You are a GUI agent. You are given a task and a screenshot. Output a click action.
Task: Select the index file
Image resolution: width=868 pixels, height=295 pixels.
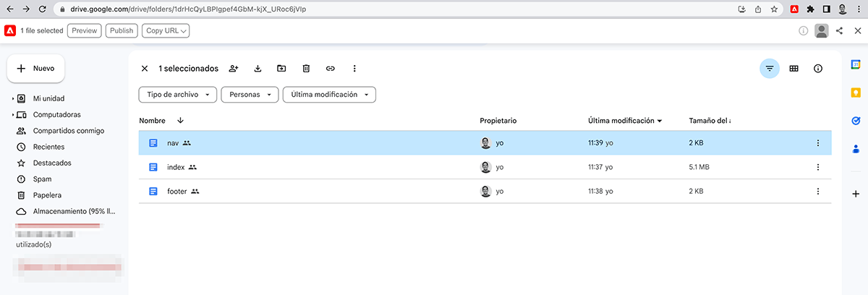(485, 167)
